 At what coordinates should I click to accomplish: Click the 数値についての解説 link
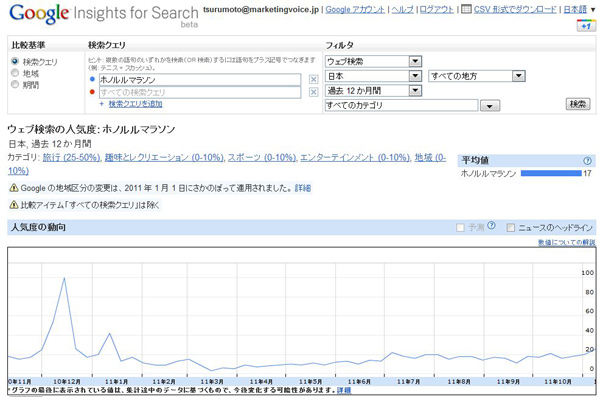coord(566,242)
